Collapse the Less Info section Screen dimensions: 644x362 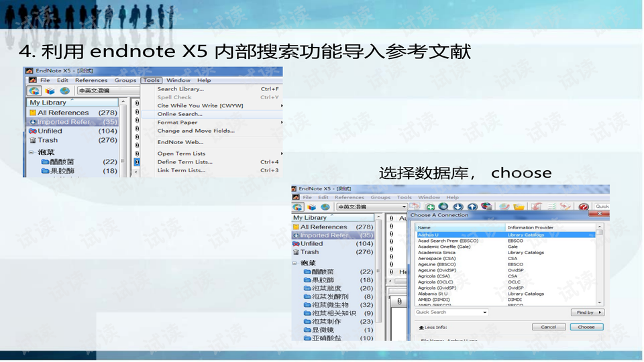point(432,327)
